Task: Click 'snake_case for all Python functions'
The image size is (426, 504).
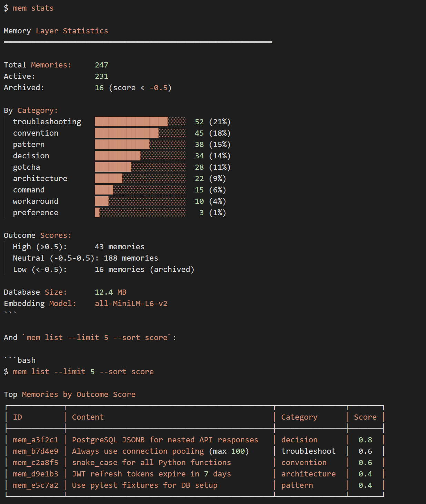Action: [x=151, y=462]
